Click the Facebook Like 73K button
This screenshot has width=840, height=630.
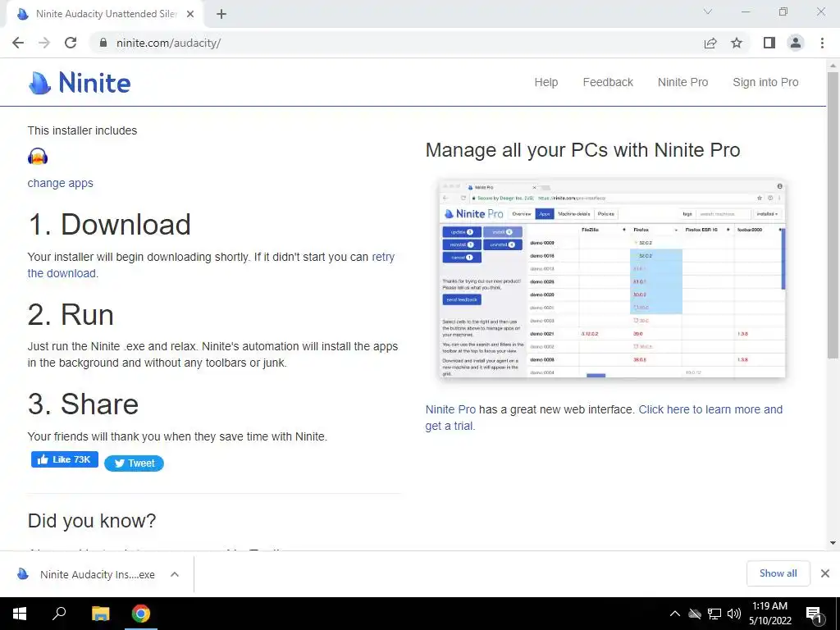[x=65, y=459]
